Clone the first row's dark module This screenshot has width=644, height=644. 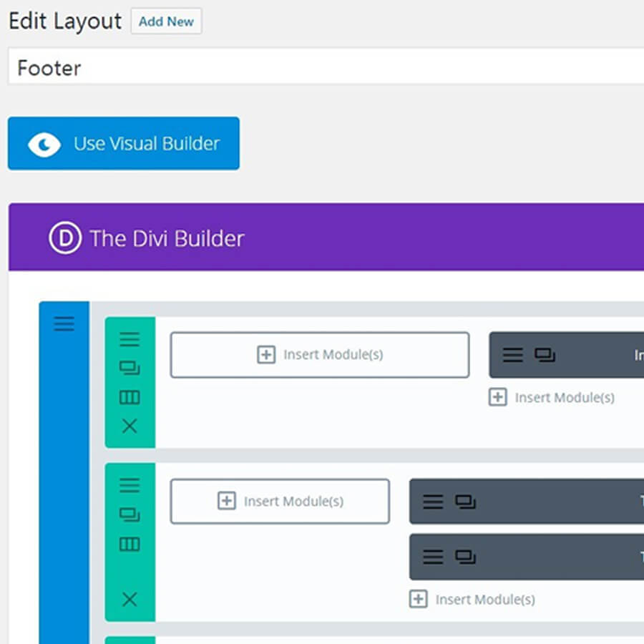545,355
